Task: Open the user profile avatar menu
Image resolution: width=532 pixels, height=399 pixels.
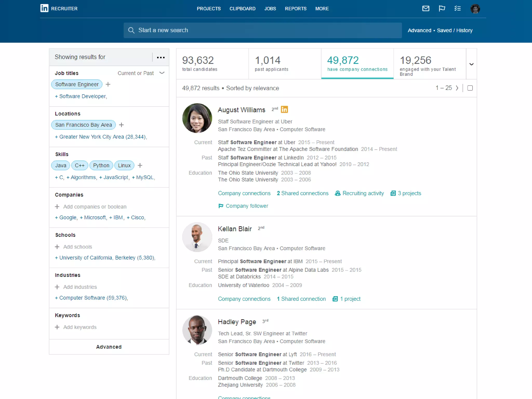Action: (475, 9)
